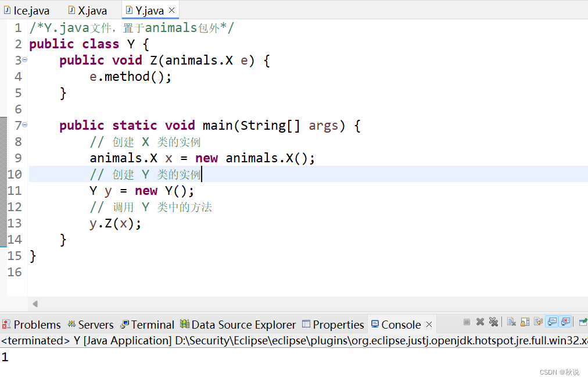Click line number 16 in the gutter
This screenshot has height=381, width=588.
pos(15,272)
